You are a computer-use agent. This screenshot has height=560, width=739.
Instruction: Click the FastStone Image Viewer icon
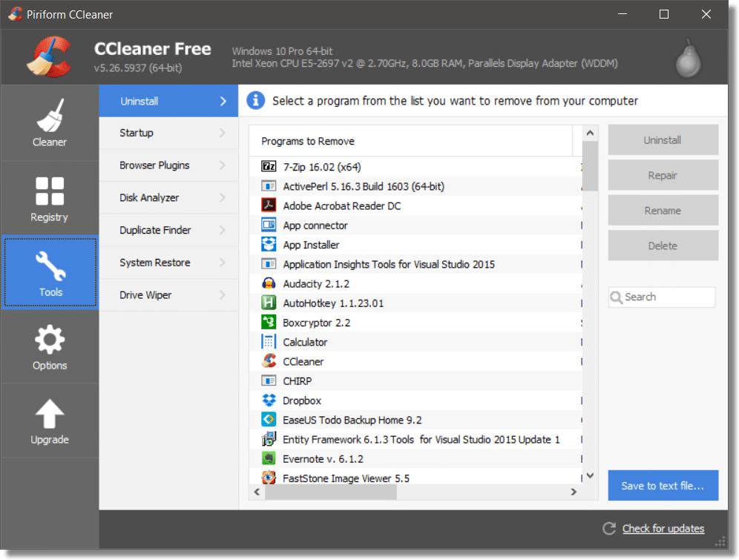coord(269,477)
